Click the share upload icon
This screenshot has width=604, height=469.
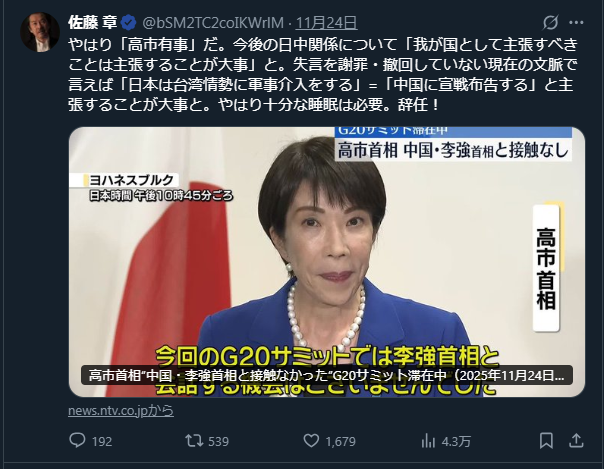coord(576,441)
